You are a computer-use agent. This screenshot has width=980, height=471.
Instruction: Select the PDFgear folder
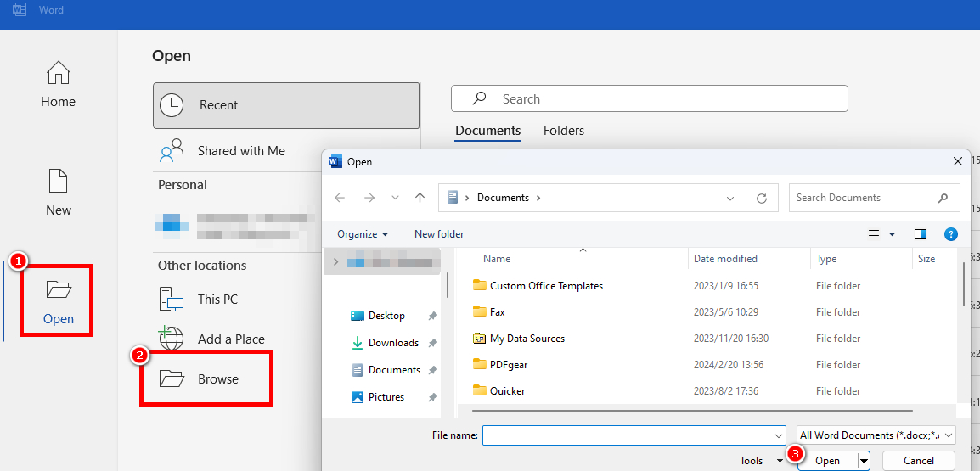(x=500, y=364)
